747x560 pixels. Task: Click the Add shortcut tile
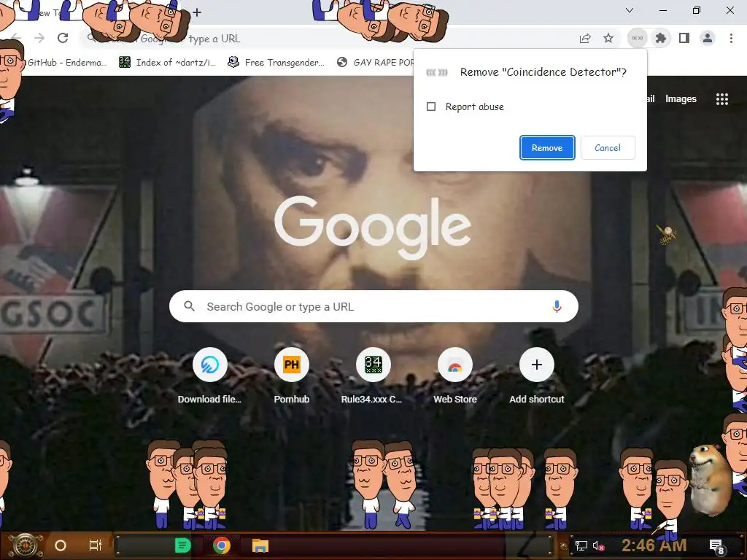536,376
